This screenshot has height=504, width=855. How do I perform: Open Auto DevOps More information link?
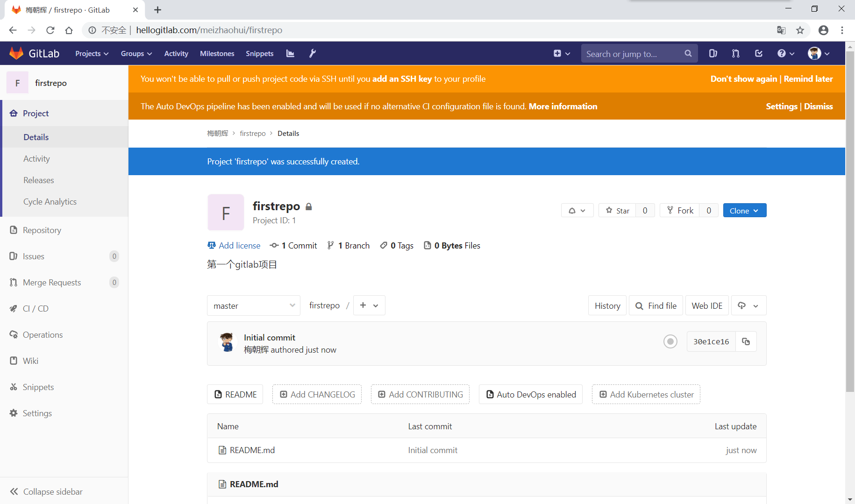click(563, 106)
